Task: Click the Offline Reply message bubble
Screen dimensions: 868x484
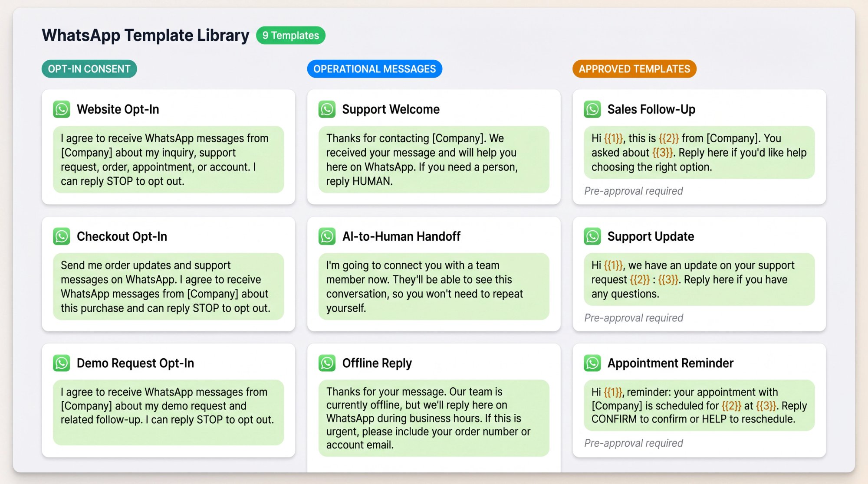Action: point(434,418)
